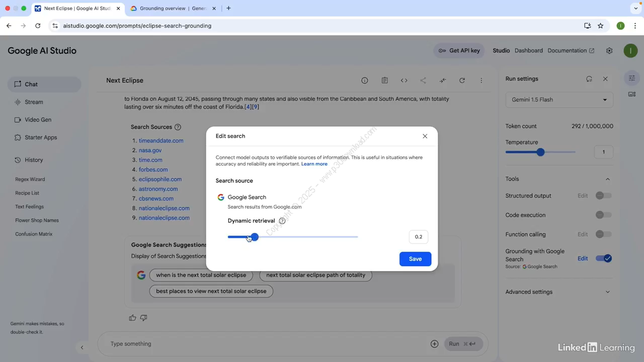Viewport: 644px width, 362px height.
Task: Open the Flower Shop Names prompt
Action: coord(37,220)
